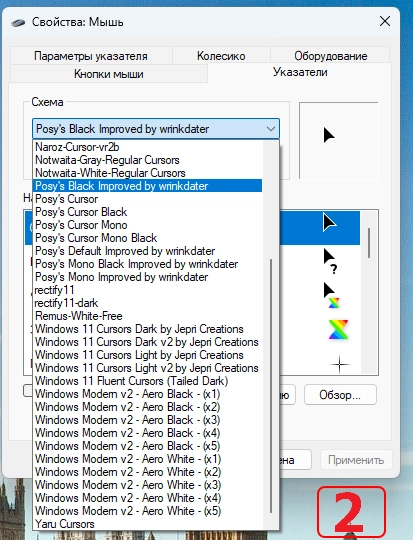Viewport: 413px width, 540px height.
Task: Select highlighted Posy's Black Improved by wrinkdater
Action: point(147,186)
